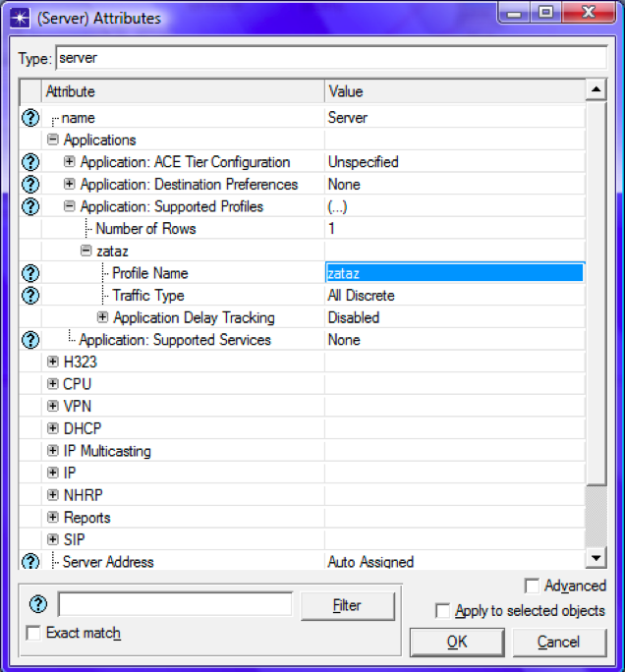Viewport: 625px width, 672px height.
Task: Click the Type field containing server
Action: (x=331, y=57)
